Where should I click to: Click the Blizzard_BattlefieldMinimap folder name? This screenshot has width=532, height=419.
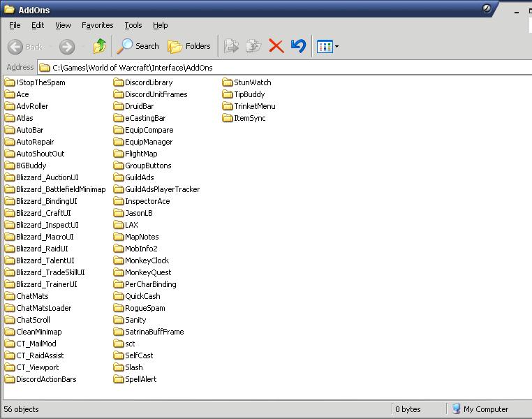[61, 189]
